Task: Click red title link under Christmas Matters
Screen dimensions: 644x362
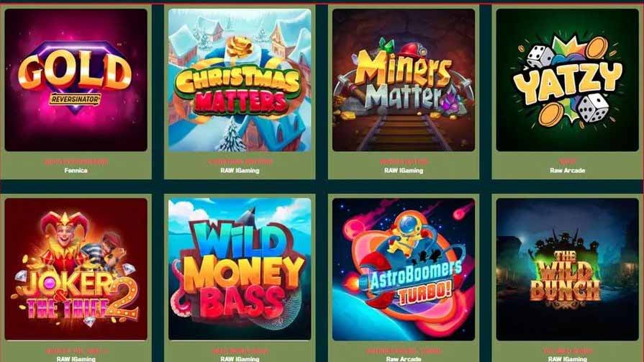Action: [240, 162]
